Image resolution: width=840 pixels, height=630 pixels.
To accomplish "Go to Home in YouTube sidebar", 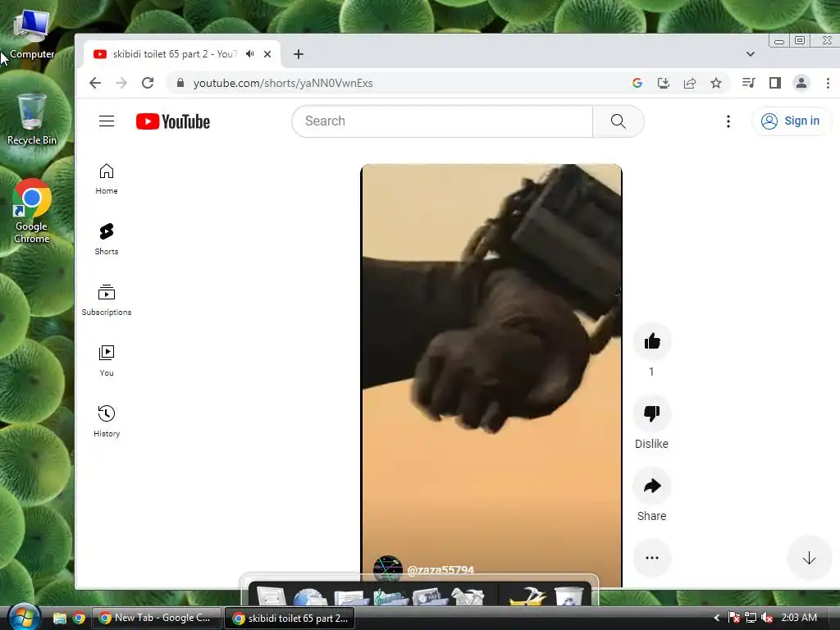I will (x=107, y=179).
